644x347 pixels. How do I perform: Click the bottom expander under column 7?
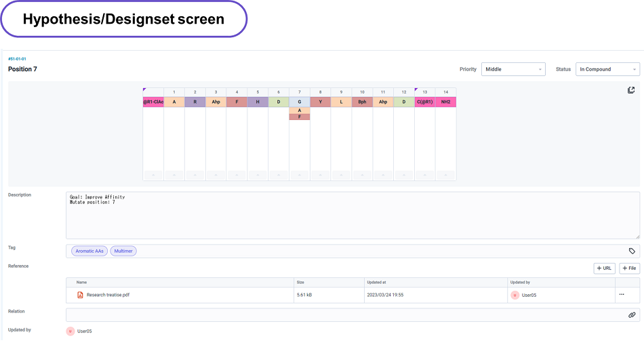pos(300,176)
